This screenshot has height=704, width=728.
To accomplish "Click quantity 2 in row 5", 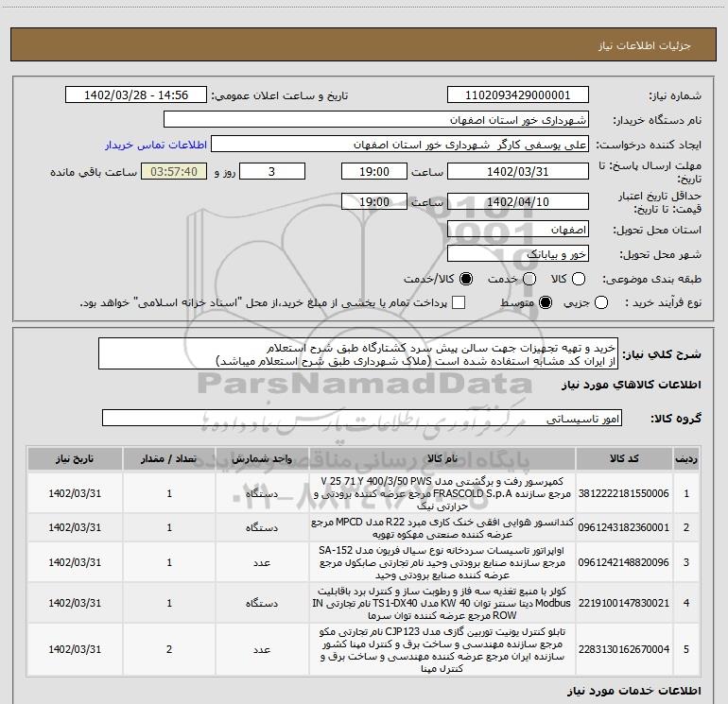I will pos(169,650).
